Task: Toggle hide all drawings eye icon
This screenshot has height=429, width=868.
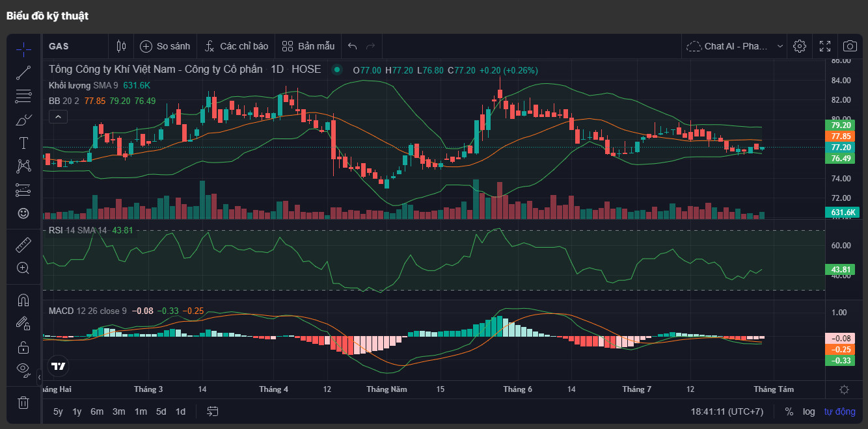Action: pyautogui.click(x=23, y=369)
